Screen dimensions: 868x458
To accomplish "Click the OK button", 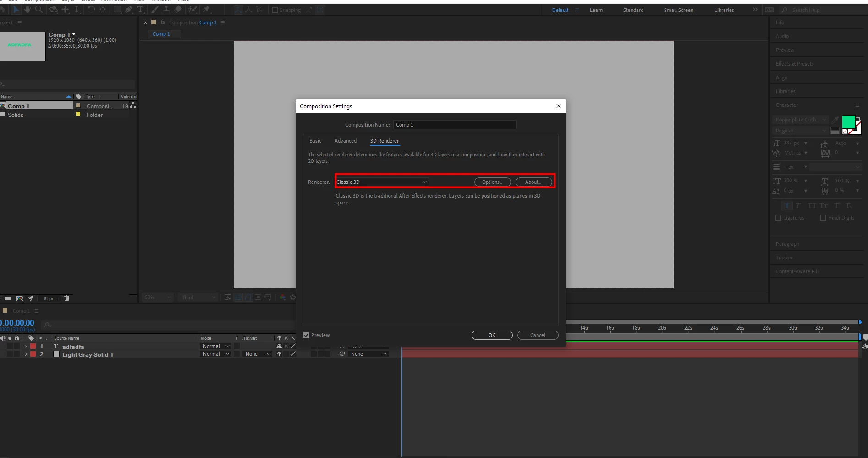I will (x=492, y=335).
